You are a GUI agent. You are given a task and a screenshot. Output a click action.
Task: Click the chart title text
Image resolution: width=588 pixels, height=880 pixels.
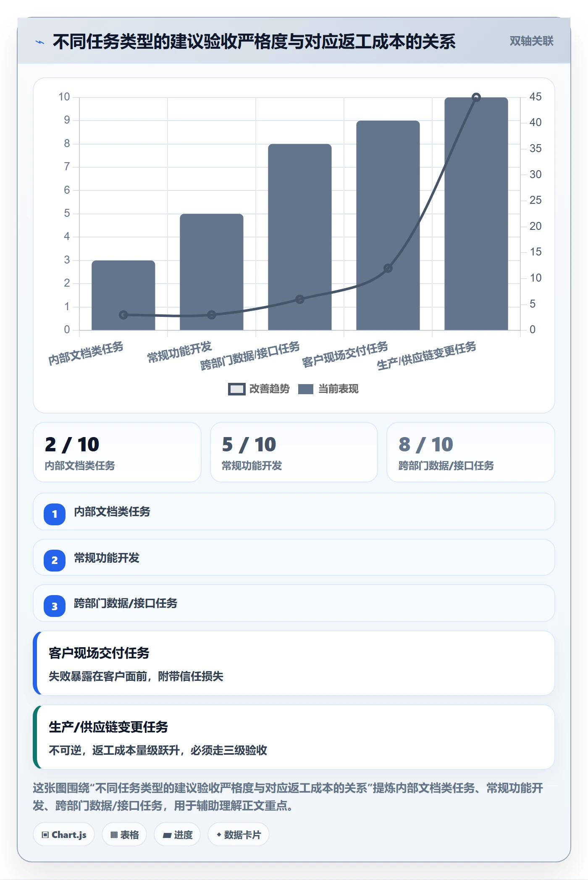tap(254, 42)
